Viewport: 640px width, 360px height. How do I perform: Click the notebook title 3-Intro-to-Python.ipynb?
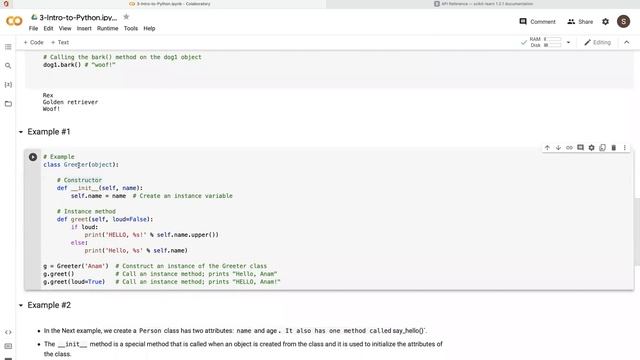tap(78, 18)
